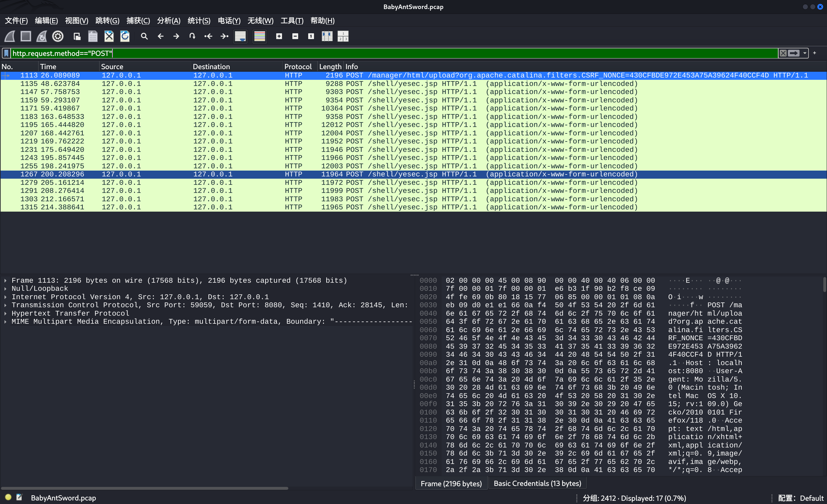Screen dimensions: 827x504
Task: Click the resize columns icon
Action: [x=327, y=36]
